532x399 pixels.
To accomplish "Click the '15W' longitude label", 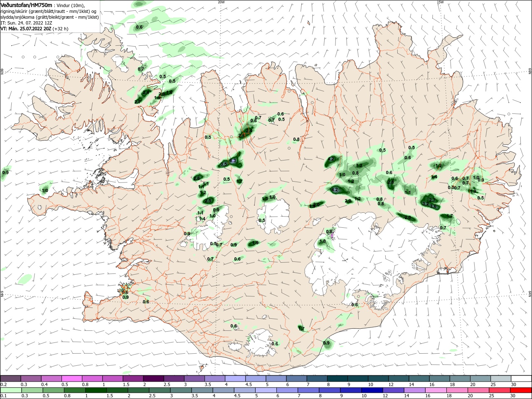I will coord(440,2).
